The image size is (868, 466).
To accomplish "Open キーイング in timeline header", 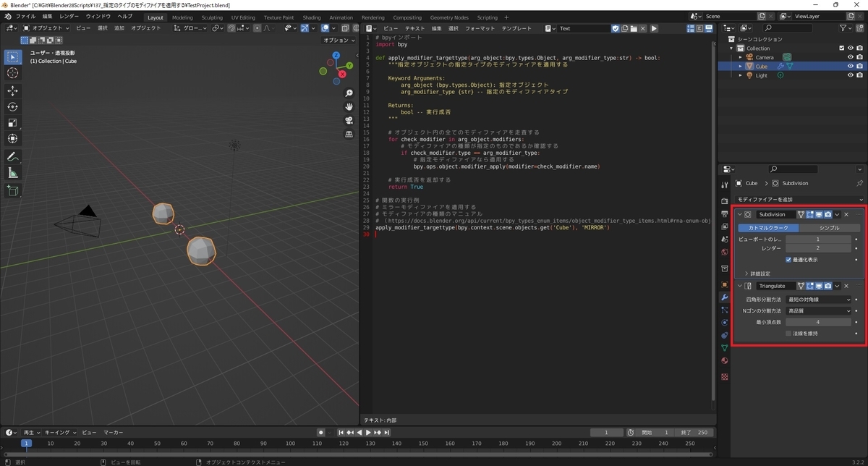I will tap(59, 432).
